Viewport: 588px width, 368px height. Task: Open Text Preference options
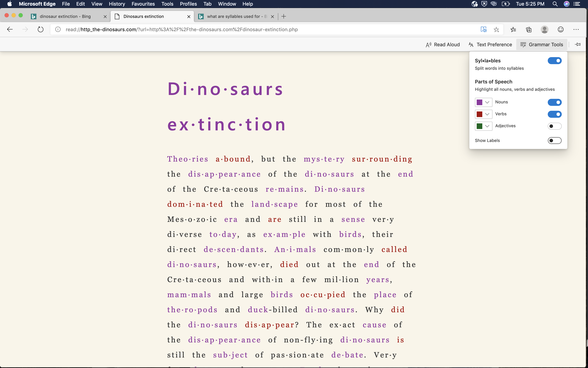490,45
